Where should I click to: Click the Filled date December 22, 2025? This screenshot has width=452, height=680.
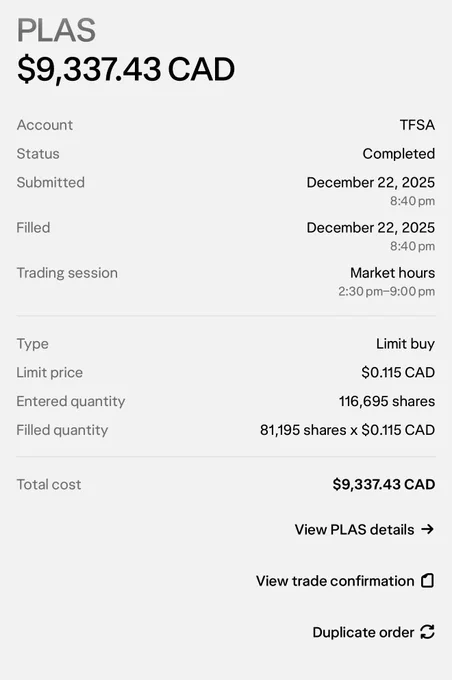click(370, 227)
